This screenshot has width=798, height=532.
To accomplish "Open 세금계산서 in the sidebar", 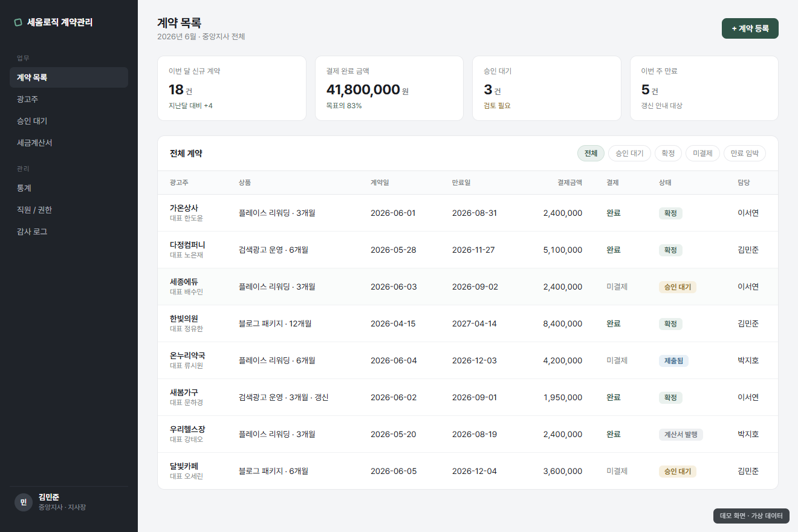I will point(69,143).
